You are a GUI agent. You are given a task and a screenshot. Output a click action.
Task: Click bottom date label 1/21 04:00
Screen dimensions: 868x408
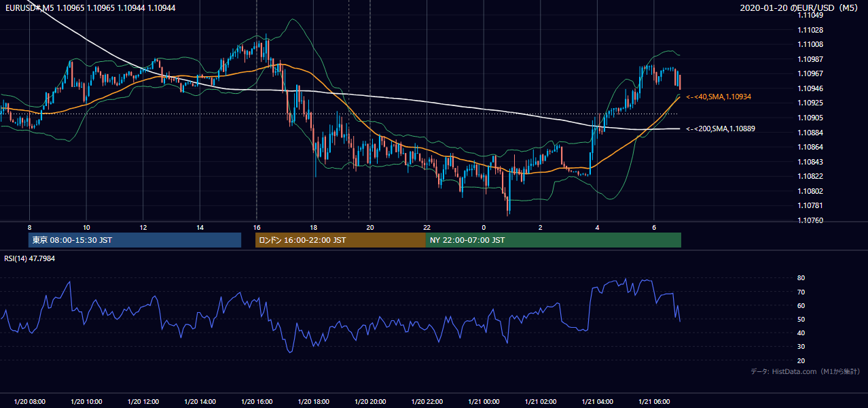coord(597,402)
